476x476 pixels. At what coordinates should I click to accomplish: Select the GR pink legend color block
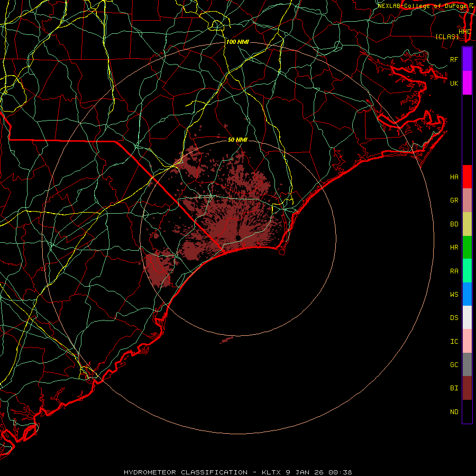coord(467,200)
